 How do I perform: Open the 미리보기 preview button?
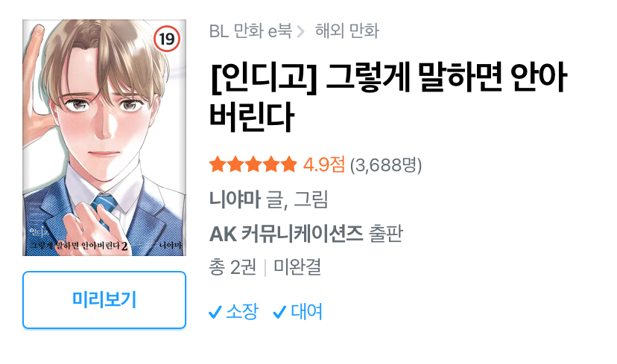tap(104, 300)
